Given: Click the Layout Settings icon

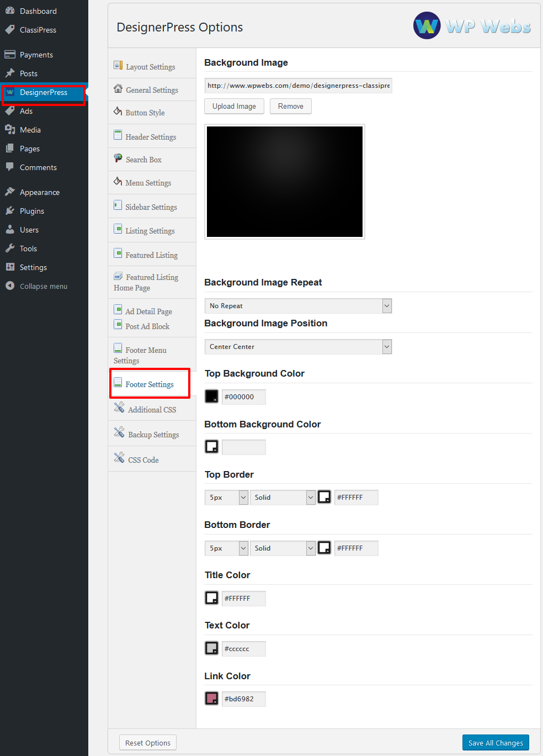Looking at the screenshot, I should pos(118,66).
